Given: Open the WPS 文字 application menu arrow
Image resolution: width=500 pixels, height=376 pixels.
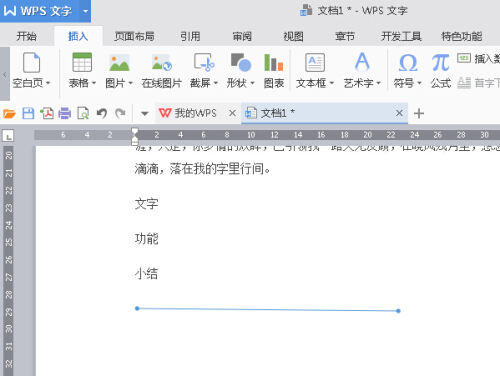Looking at the screenshot, I should (x=85, y=11).
